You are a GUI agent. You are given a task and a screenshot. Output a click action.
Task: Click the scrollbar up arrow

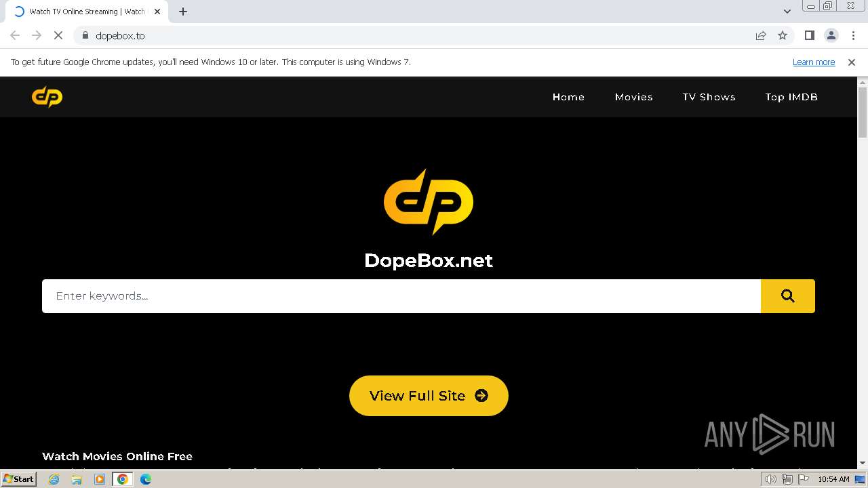point(863,82)
